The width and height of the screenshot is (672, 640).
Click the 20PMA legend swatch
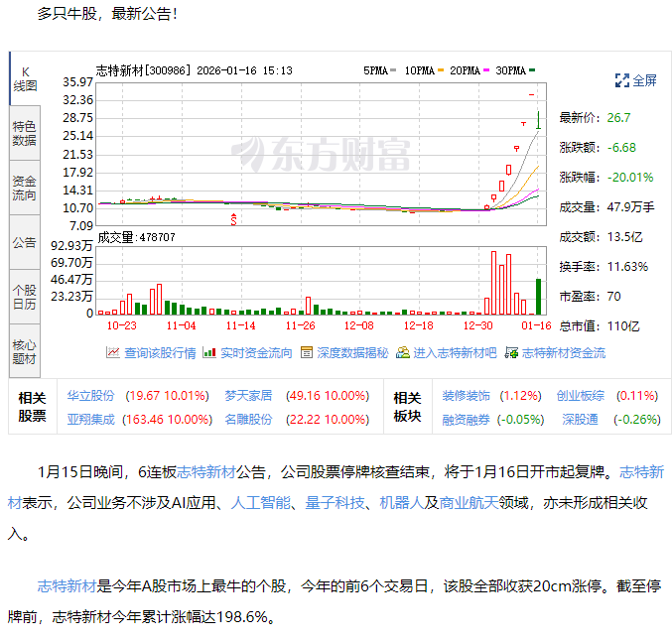[486, 70]
